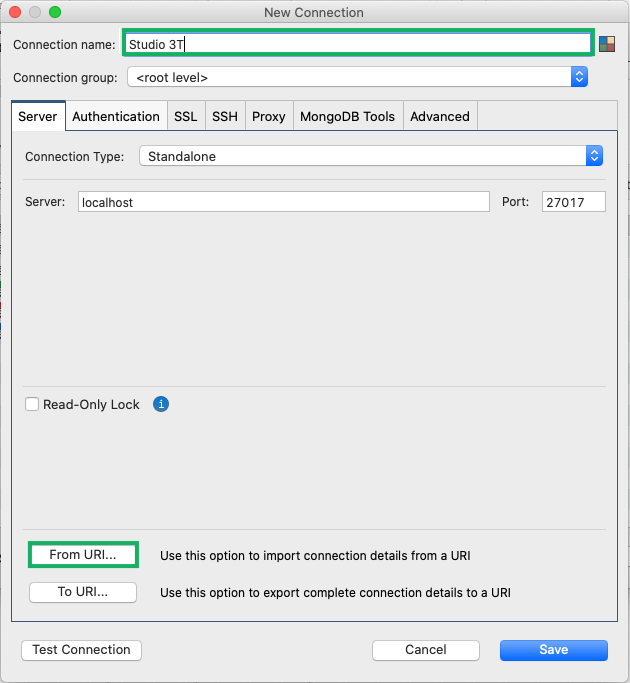Image resolution: width=630 pixels, height=683 pixels.
Task: Click the Connection group label
Action: [65, 78]
